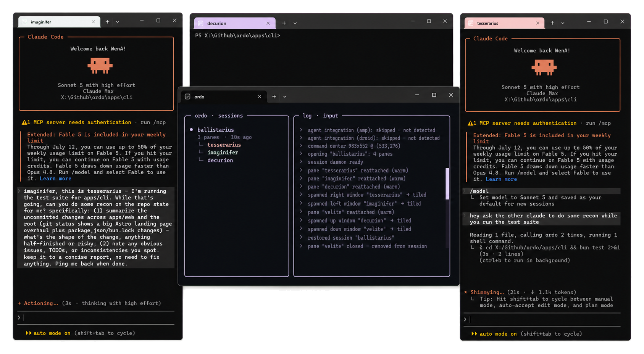The width and height of the screenshot is (644, 354).
Task: Add a new tab in decurion window
Action: pyautogui.click(x=284, y=23)
